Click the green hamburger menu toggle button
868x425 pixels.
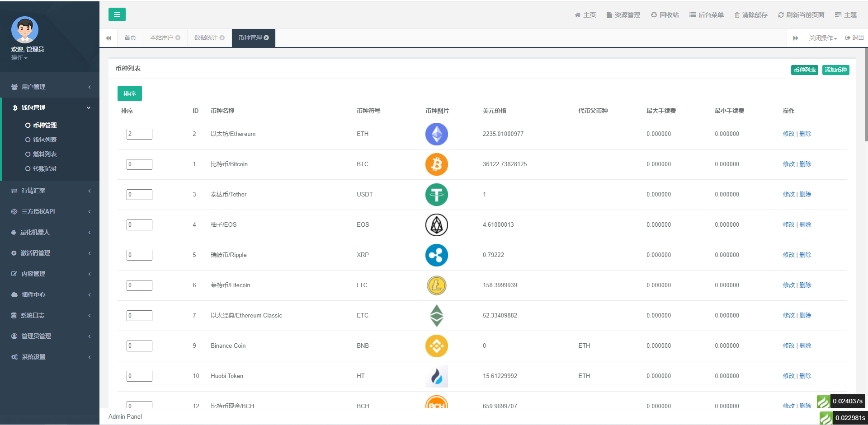click(117, 14)
